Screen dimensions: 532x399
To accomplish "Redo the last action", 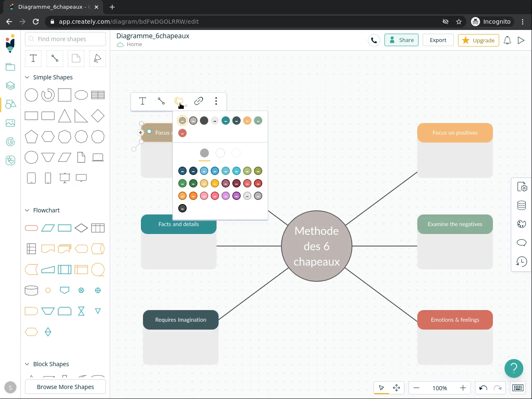I will coord(498,388).
